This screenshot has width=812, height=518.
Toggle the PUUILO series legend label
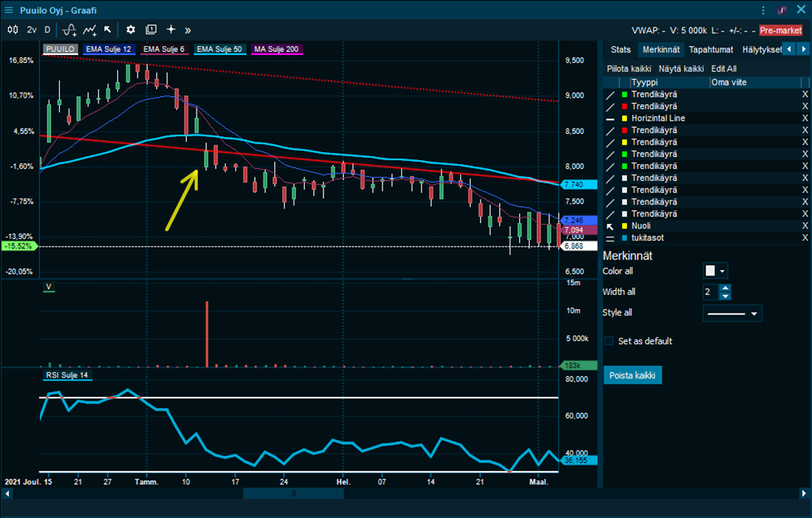pos(60,49)
